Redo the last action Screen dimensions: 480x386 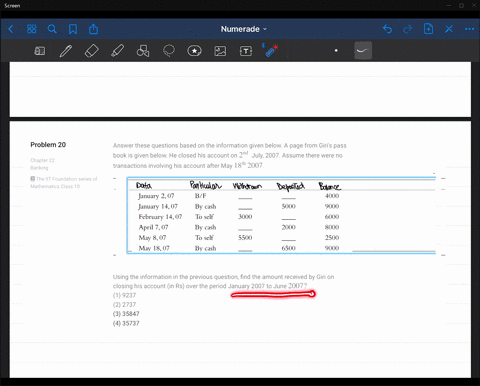pyautogui.click(x=408, y=29)
